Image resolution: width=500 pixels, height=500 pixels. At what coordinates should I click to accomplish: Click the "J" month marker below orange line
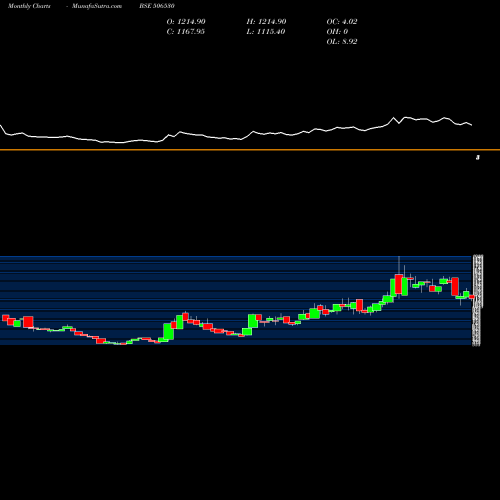click(478, 158)
